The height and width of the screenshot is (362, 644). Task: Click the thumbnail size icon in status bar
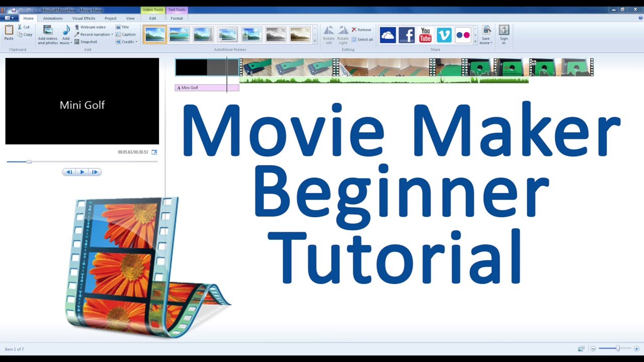point(581,348)
